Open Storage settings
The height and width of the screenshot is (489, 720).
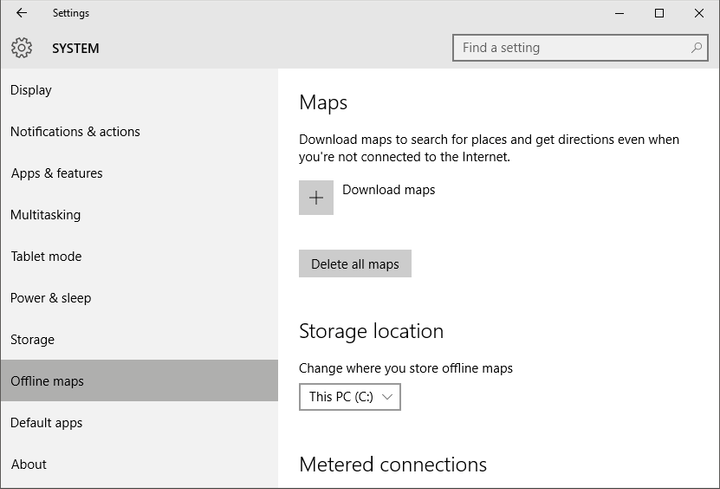139,339
